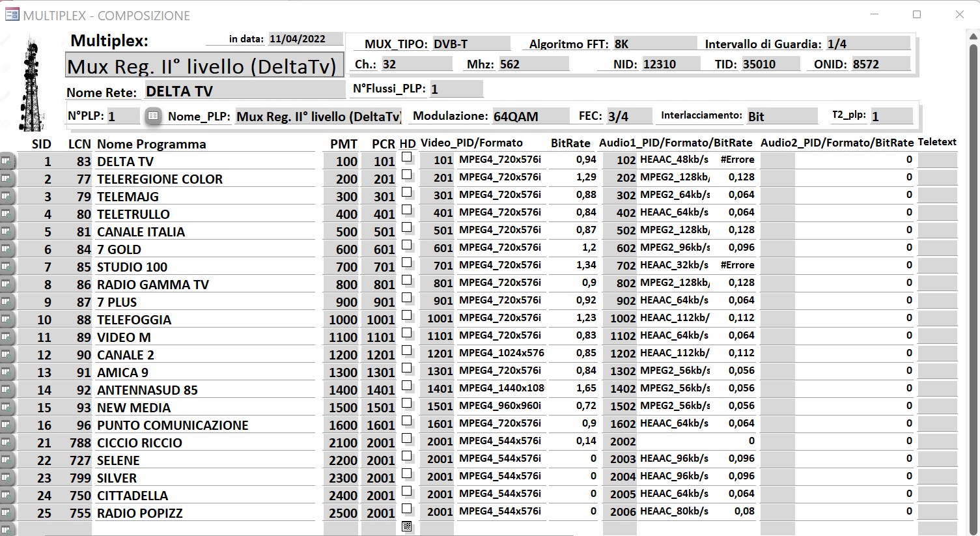
Task: Open the record icon for CANALE ITALIA row
Action: point(7,231)
